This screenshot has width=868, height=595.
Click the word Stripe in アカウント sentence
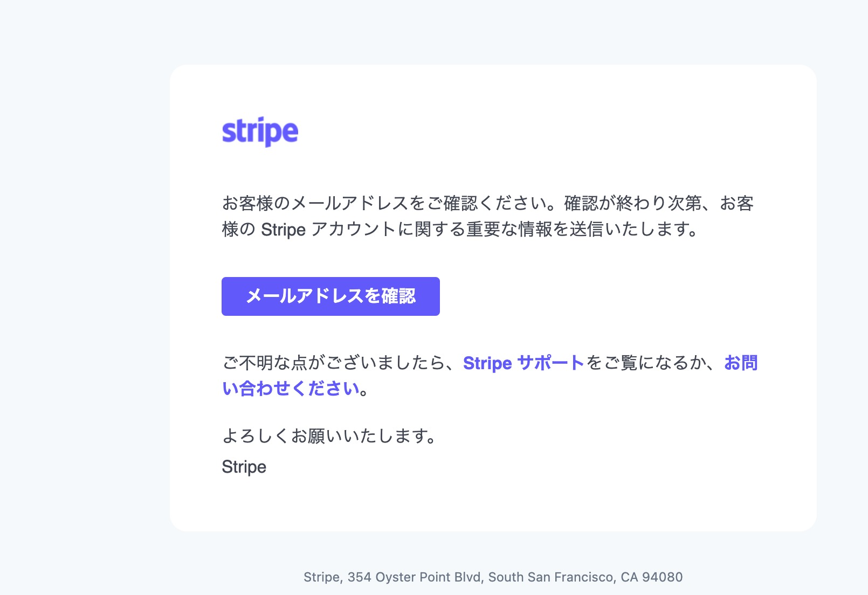click(283, 230)
